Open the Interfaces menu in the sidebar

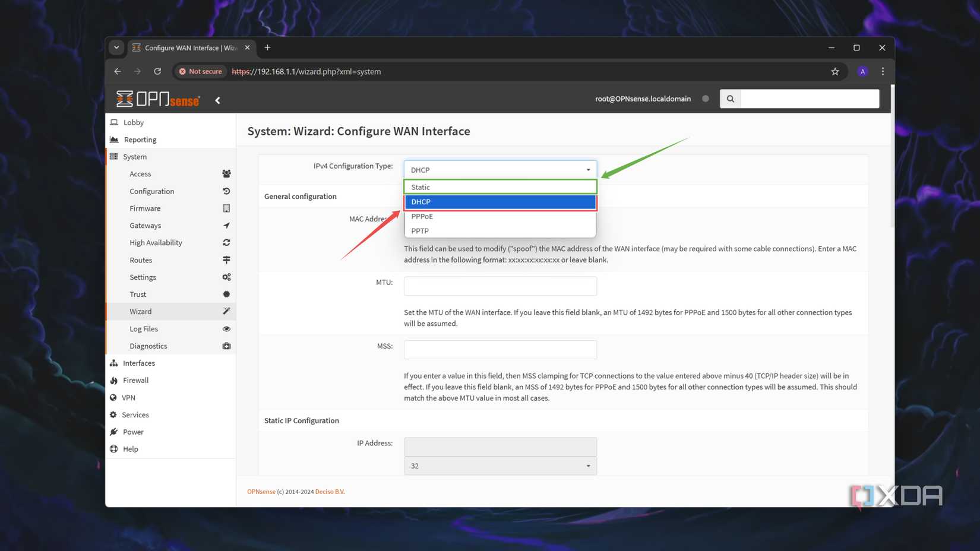pos(138,362)
